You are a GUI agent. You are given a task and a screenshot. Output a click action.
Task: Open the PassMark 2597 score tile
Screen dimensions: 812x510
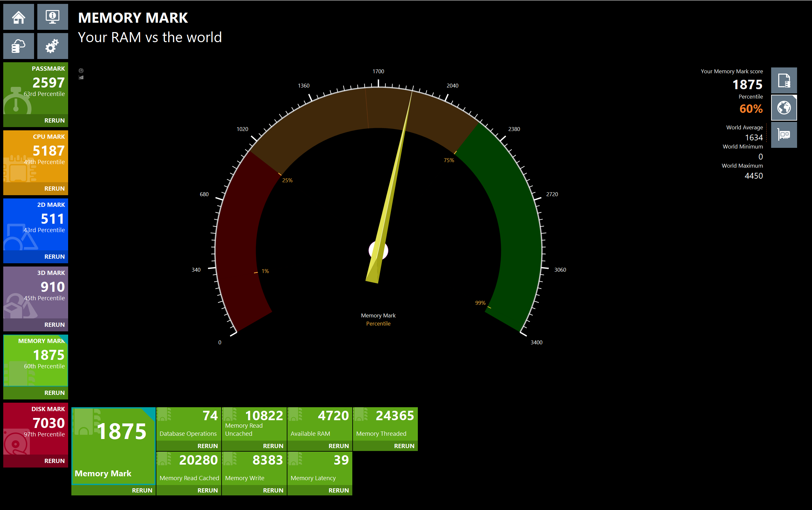(x=36, y=88)
